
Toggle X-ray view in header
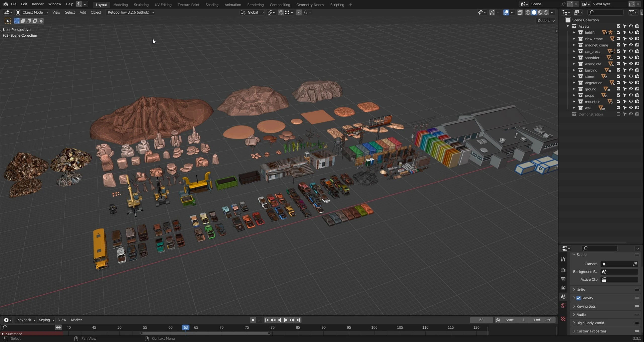pyautogui.click(x=520, y=12)
